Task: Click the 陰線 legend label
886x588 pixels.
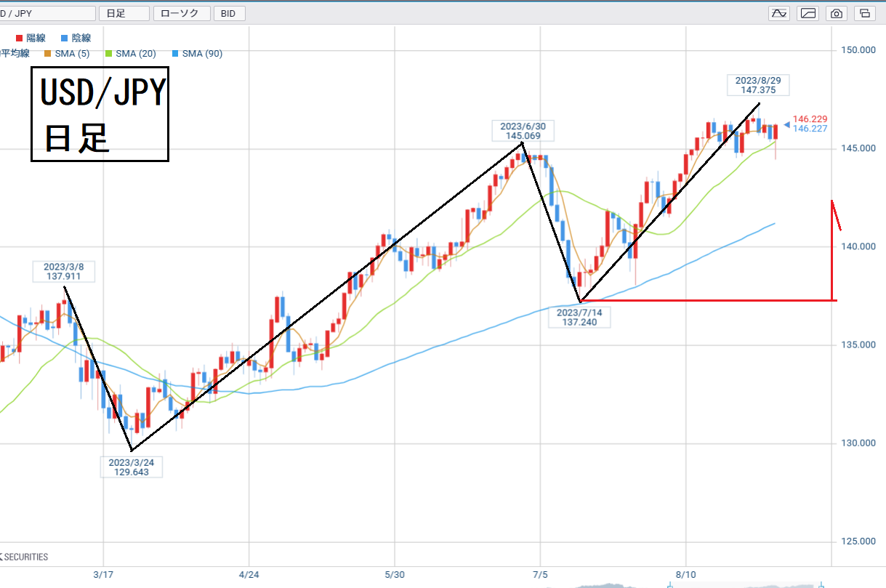Action: (x=80, y=38)
